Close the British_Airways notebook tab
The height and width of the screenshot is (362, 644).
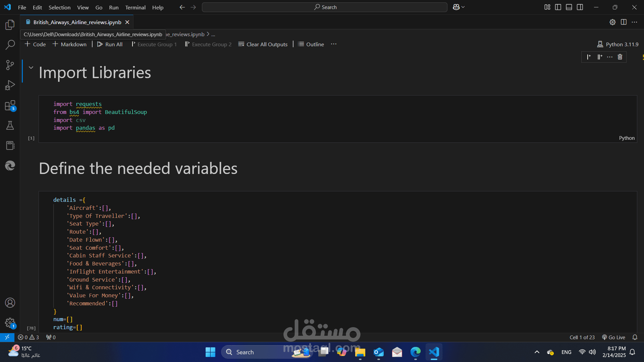coord(127,22)
